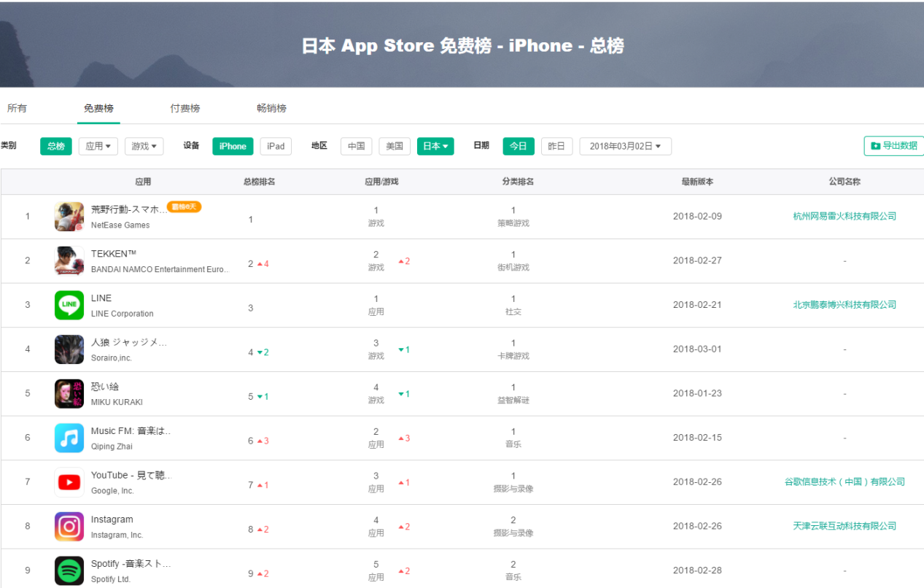Open the 北京鹏泰博兴科技有限公司 company link

[845, 304]
